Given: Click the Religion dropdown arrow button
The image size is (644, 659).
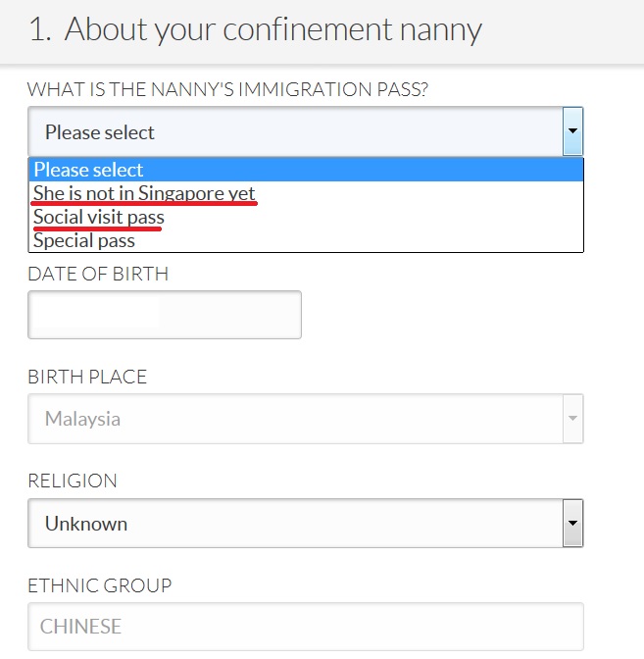Looking at the screenshot, I should pos(573,524).
